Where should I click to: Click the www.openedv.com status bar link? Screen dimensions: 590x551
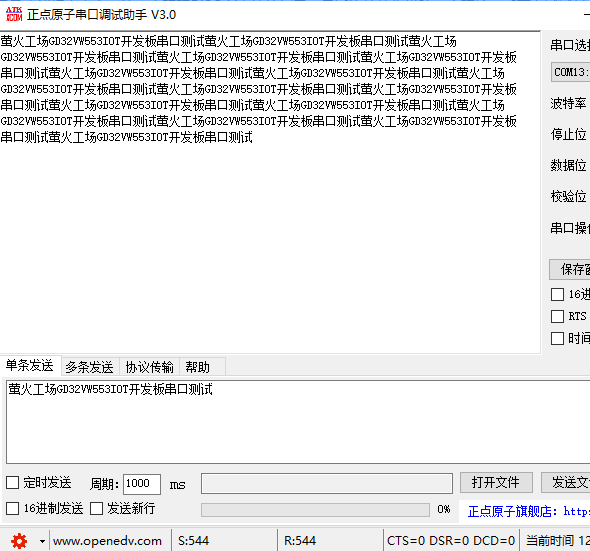click(107, 541)
